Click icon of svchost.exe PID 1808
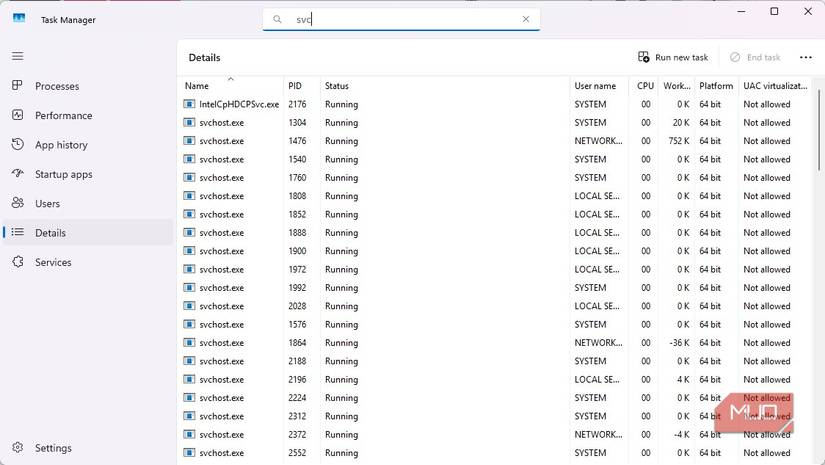Screen dimensions: 825x465 pyautogui.click(x=189, y=196)
